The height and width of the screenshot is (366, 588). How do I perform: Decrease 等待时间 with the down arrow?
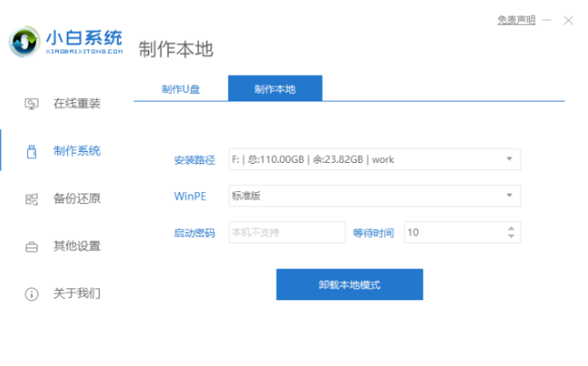pyautogui.click(x=510, y=236)
